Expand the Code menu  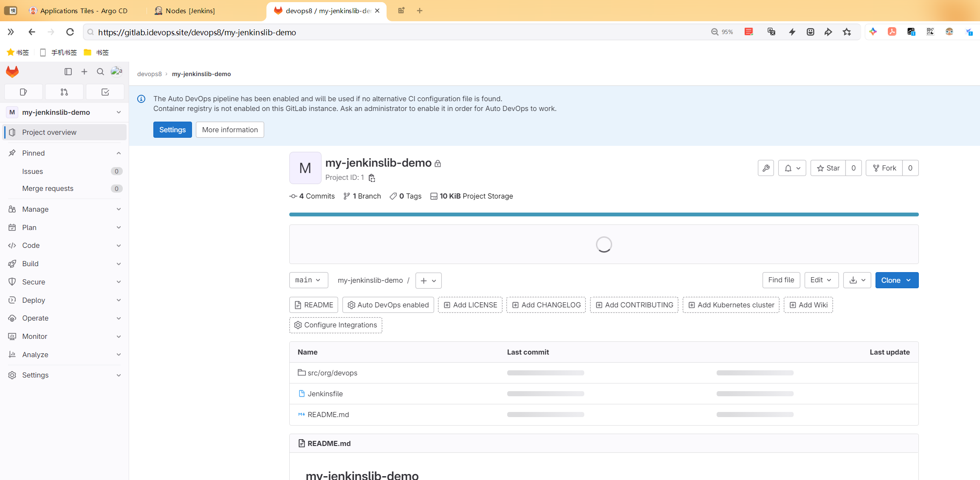65,245
